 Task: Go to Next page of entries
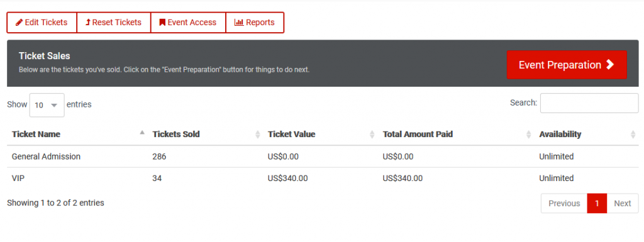pos(622,204)
